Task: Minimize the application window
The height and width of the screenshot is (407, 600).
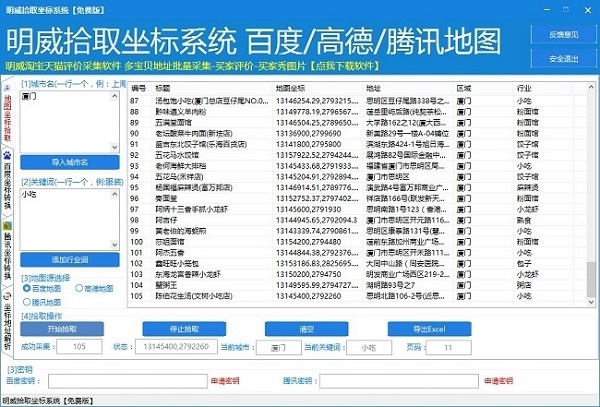Action: coord(547,10)
